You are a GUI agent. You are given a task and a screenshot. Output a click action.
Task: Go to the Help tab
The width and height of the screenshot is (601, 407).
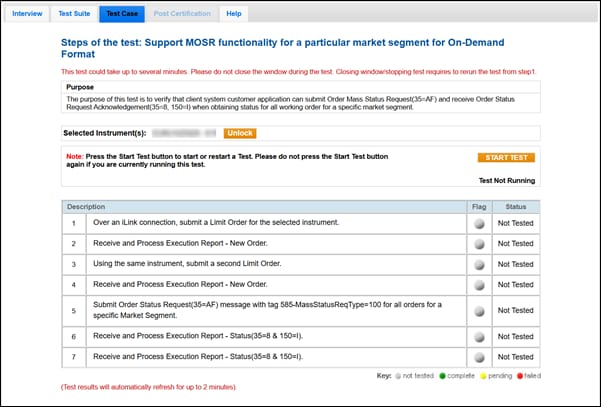pyautogui.click(x=233, y=14)
